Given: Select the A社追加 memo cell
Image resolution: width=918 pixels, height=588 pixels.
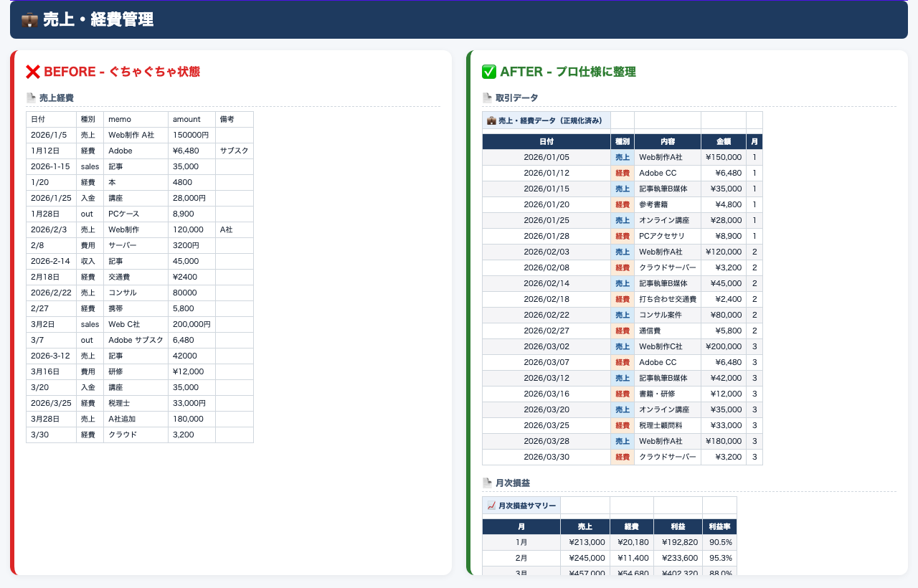Looking at the screenshot, I should click(x=136, y=419).
